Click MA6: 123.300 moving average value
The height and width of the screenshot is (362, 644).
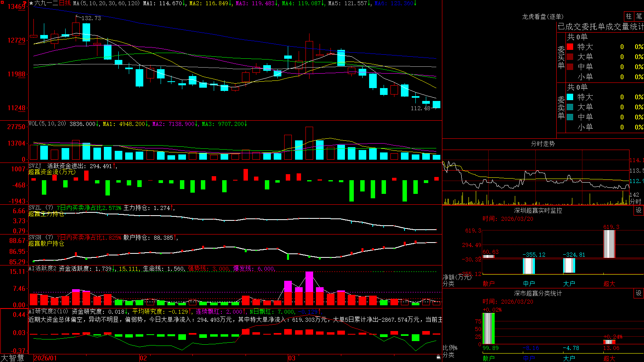coord(396,3)
